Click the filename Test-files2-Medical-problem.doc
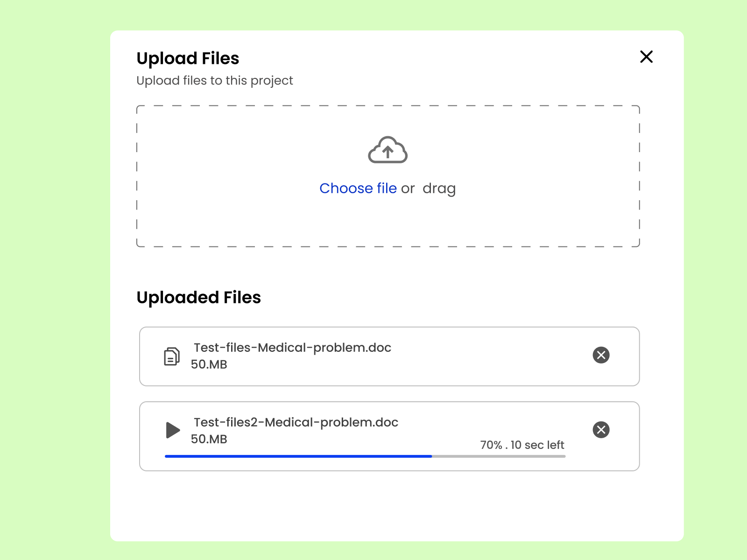 (x=296, y=422)
